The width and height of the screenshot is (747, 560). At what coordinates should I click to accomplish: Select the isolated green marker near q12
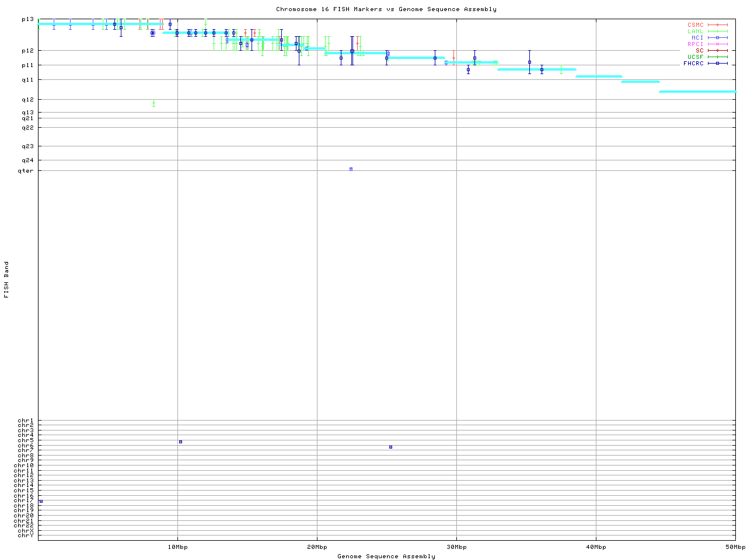click(x=153, y=103)
